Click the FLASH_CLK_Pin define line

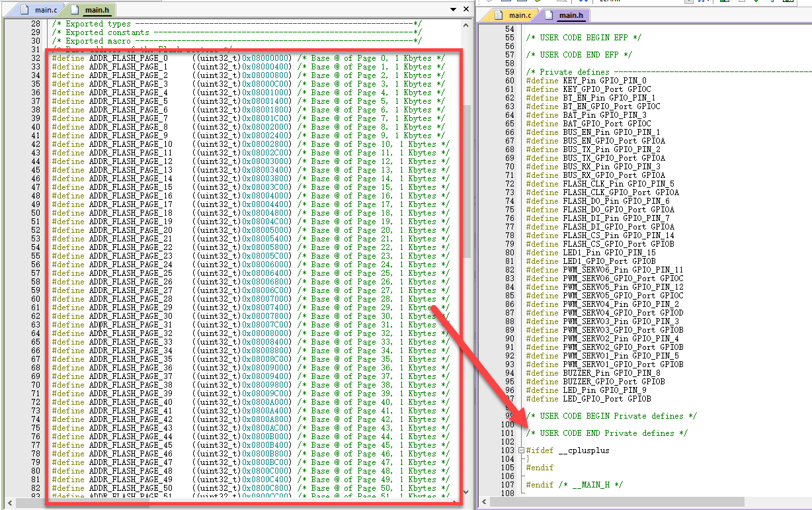600,184
